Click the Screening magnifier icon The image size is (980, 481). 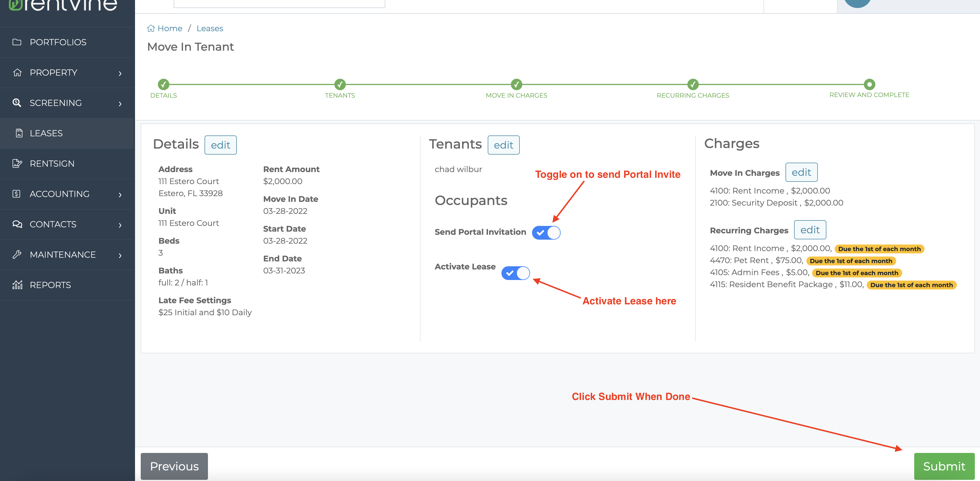pos(17,103)
